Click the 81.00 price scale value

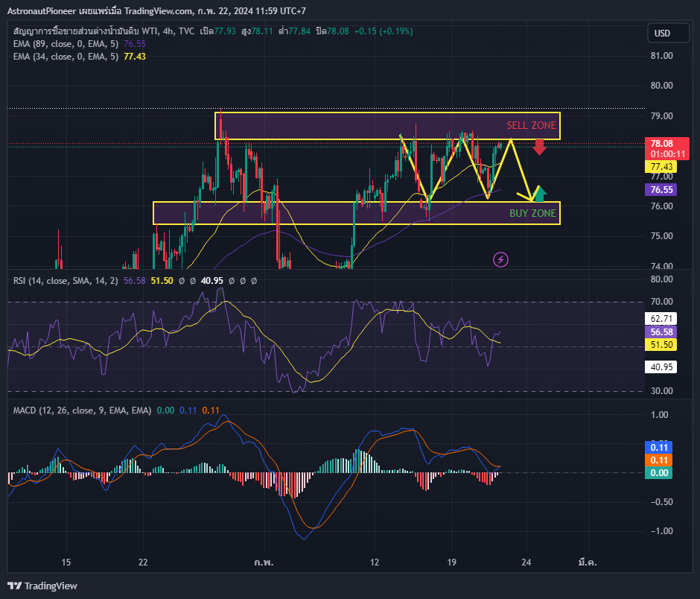click(x=661, y=56)
